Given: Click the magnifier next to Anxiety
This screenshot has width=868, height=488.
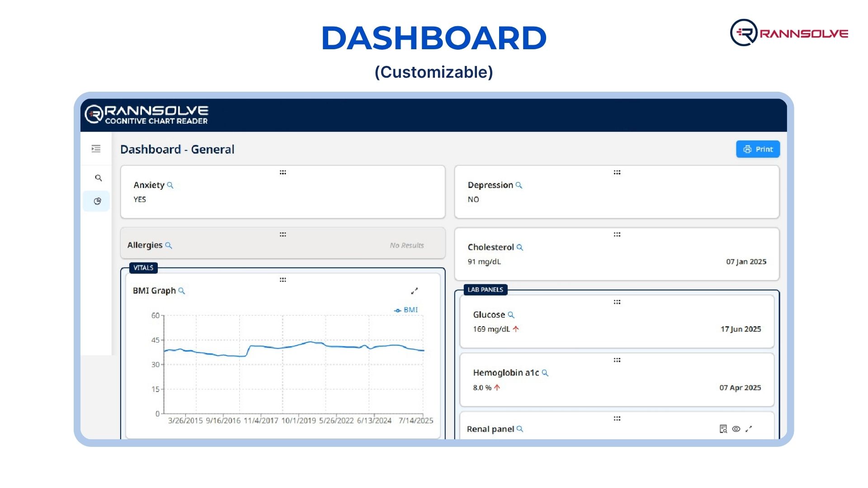Looking at the screenshot, I should click(x=170, y=185).
